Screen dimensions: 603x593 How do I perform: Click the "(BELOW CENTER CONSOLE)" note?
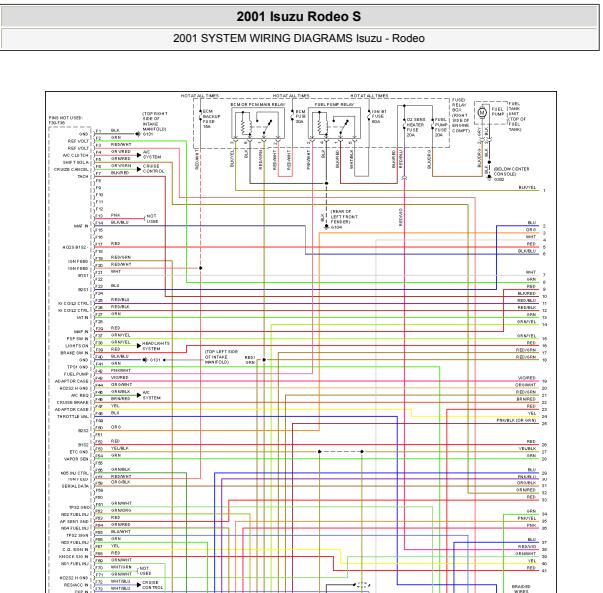511,172
